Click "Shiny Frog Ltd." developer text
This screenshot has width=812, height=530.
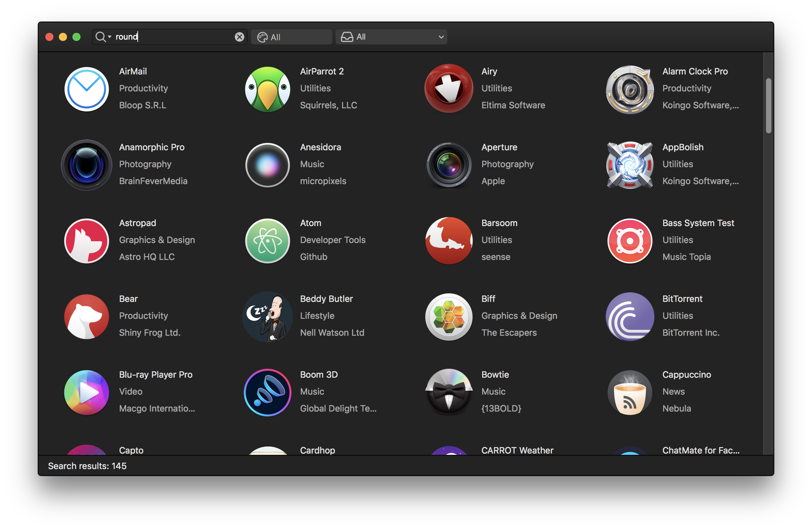(x=150, y=332)
